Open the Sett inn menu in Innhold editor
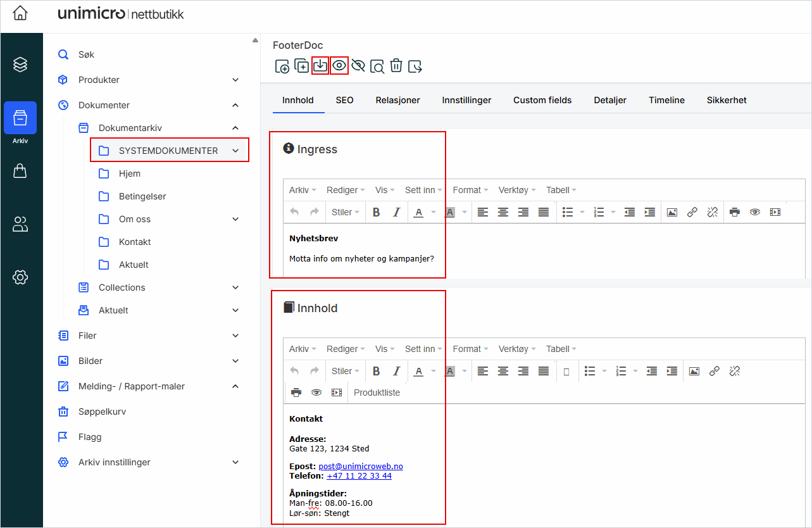The width and height of the screenshot is (812, 528). coord(423,349)
